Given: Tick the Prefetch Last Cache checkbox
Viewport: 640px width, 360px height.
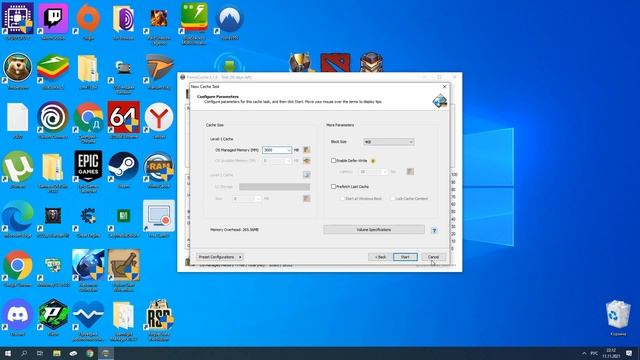Looking at the screenshot, I should point(333,187).
